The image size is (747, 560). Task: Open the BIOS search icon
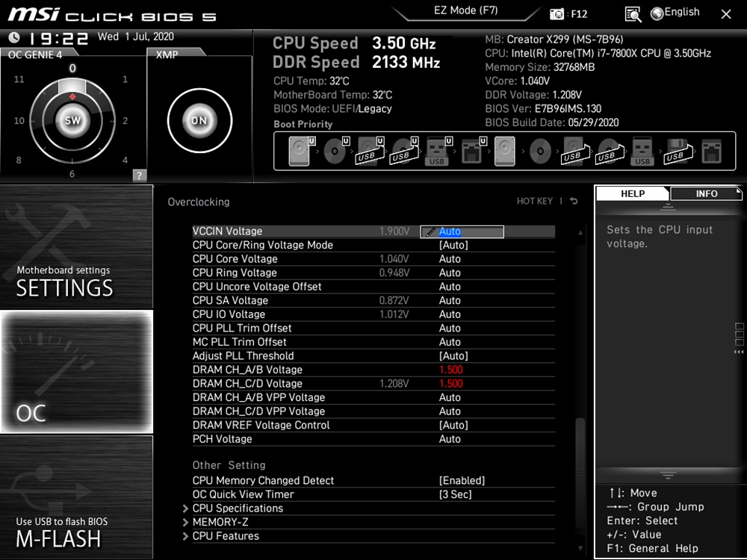[633, 14]
